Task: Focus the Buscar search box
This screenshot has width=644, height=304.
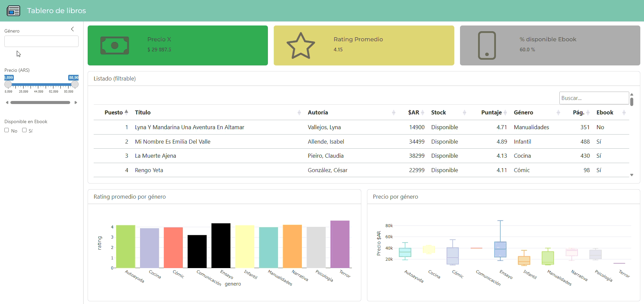Action: click(594, 98)
